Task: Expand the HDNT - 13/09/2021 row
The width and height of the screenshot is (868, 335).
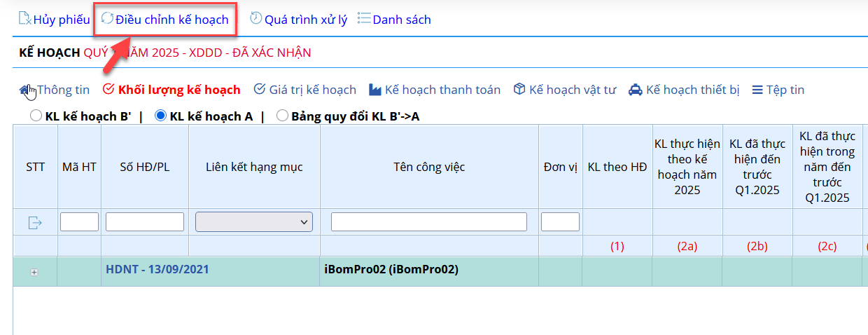Action: [x=34, y=272]
